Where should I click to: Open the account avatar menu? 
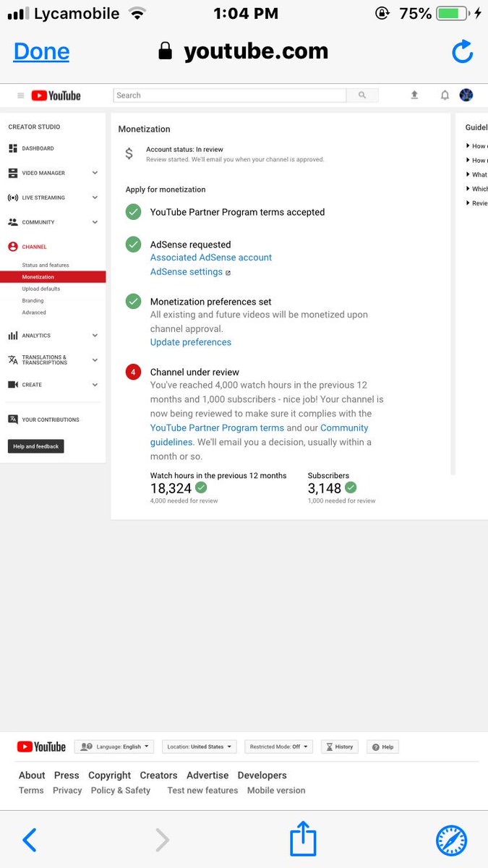pos(466,95)
